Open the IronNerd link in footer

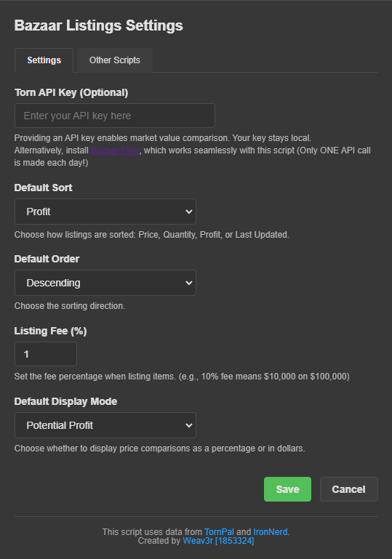click(x=270, y=532)
